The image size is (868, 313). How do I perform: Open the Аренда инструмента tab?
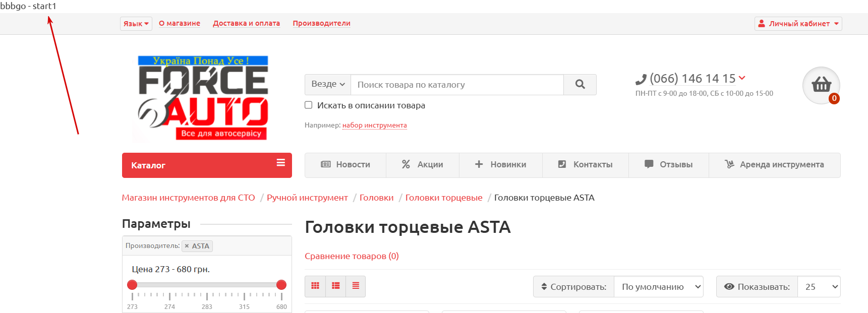point(775,165)
